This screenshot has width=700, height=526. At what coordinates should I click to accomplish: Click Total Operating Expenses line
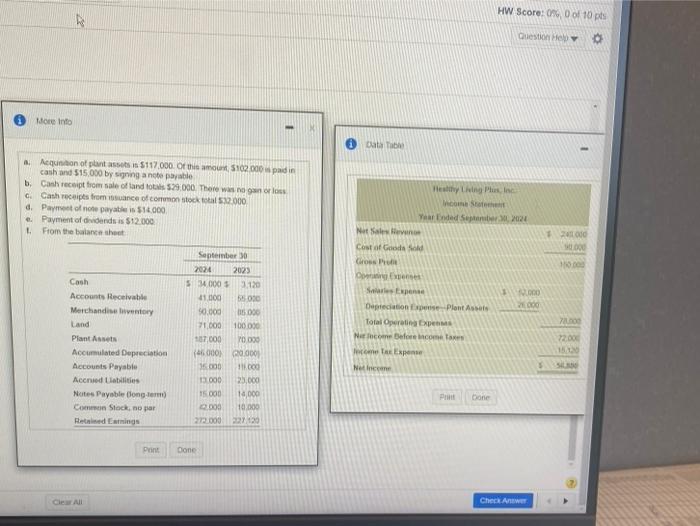pos(408,322)
